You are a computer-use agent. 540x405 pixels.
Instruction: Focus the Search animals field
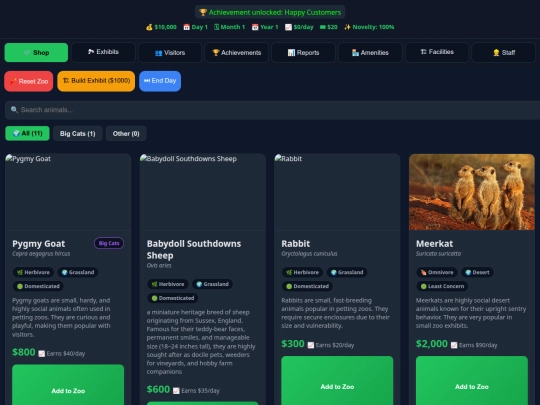272,110
